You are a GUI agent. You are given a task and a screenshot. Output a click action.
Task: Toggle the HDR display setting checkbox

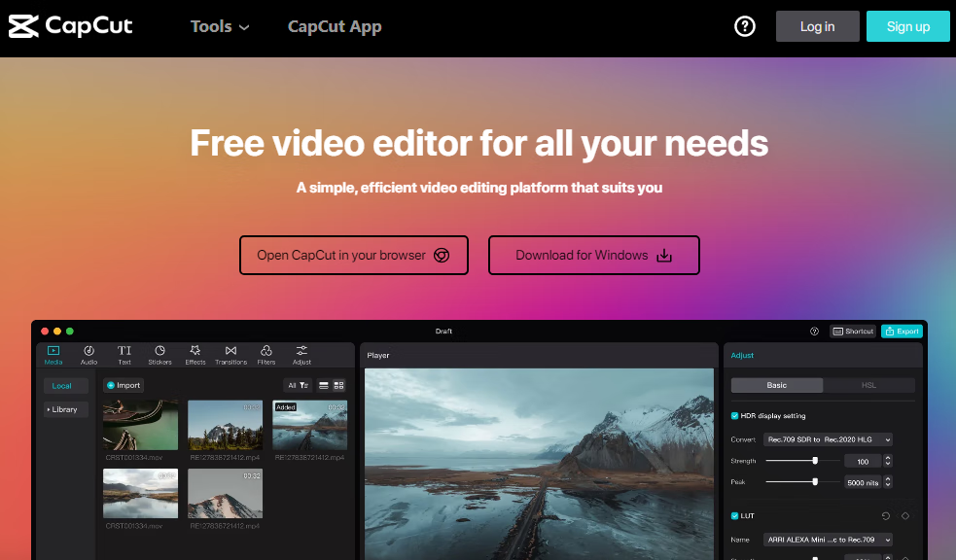pos(734,415)
